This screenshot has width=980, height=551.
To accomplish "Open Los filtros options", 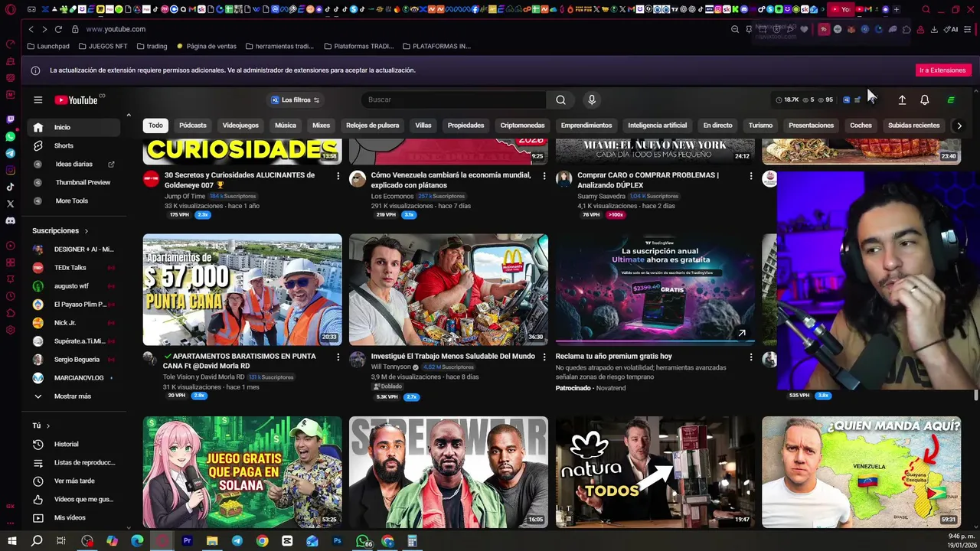I will coord(296,99).
